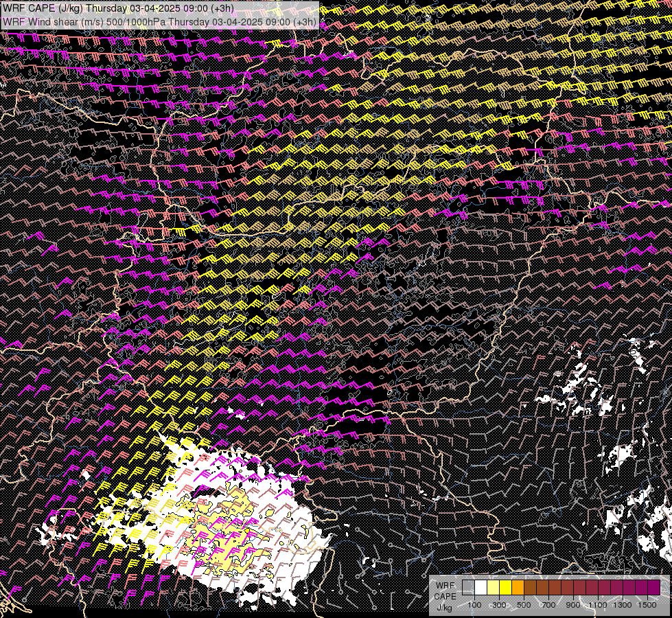The image size is (672, 618).
Task: Click the legend value 700
Action: pos(548,605)
